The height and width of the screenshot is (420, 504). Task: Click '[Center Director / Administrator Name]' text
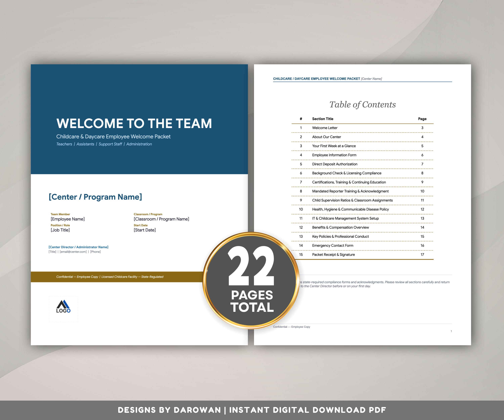[78, 247]
